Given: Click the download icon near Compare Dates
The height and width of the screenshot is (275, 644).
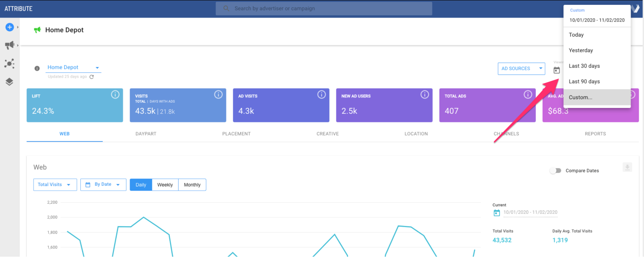Looking at the screenshot, I should [627, 167].
